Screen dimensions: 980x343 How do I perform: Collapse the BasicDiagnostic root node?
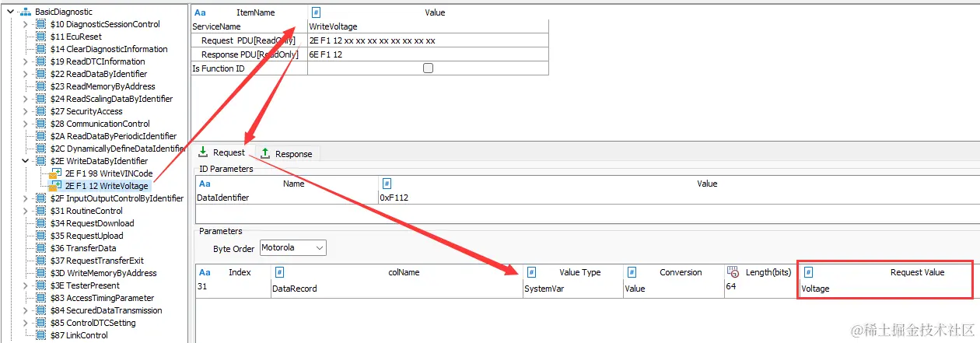tap(10, 12)
